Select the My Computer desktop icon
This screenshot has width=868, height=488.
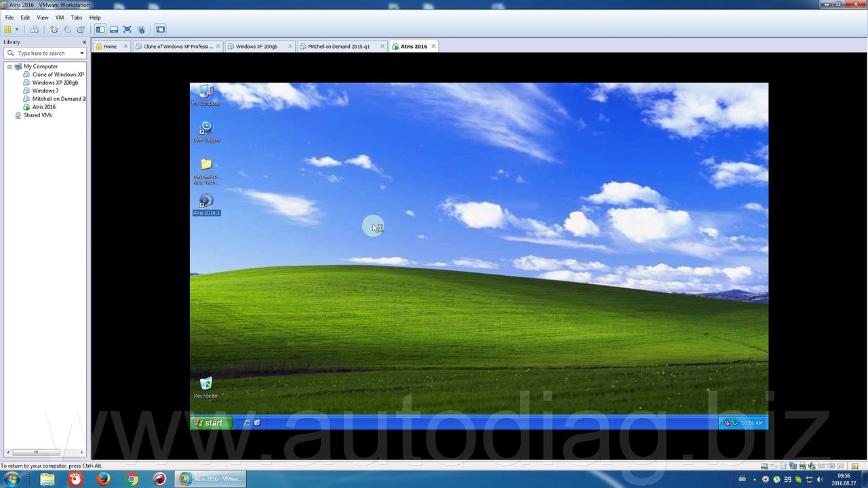coord(206,96)
